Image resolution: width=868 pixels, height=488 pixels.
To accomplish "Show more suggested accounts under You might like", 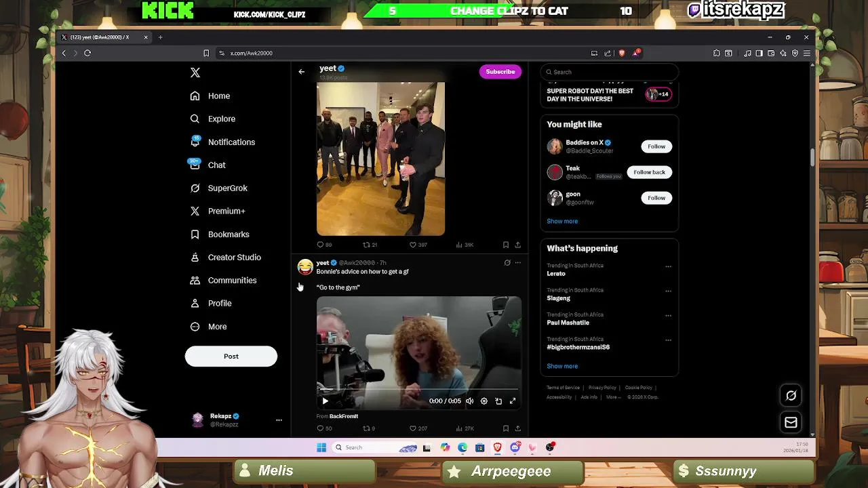I will pos(562,222).
